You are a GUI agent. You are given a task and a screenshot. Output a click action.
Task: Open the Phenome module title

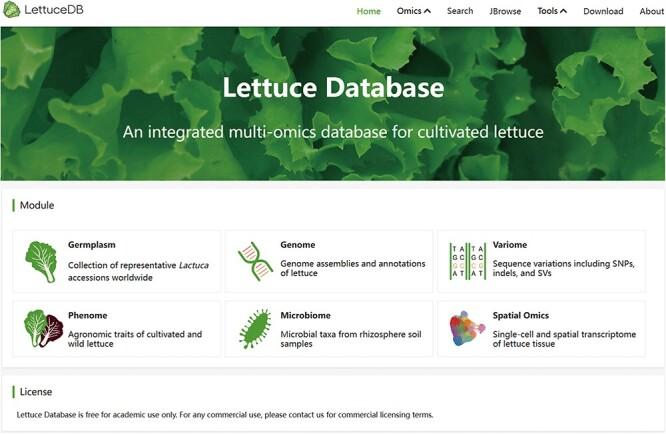coord(88,315)
